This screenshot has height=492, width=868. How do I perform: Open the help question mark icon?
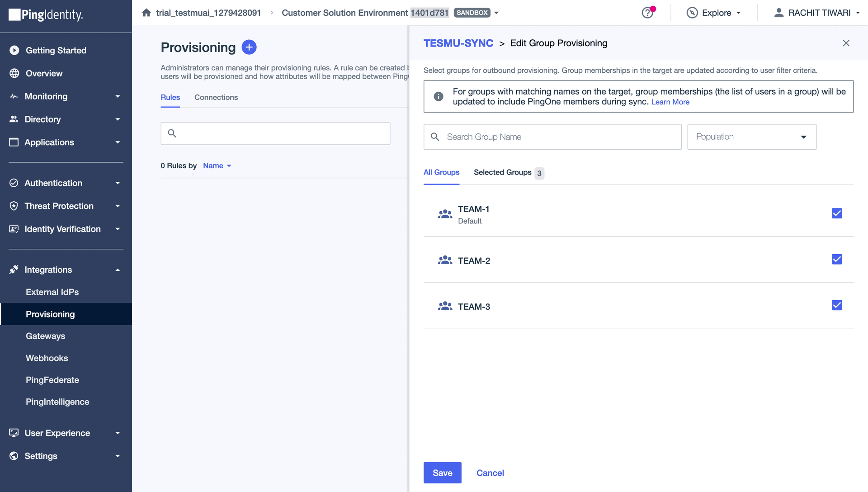pyautogui.click(x=647, y=13)
